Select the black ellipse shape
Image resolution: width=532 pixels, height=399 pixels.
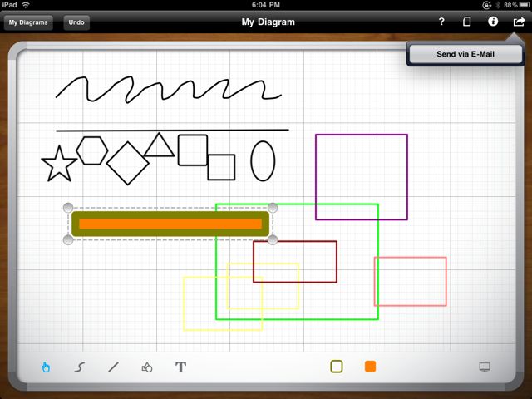(263, 160)
